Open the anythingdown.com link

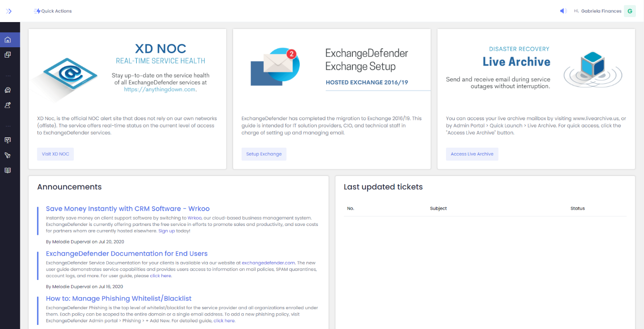pyautogui.click(x=160, y=90)
